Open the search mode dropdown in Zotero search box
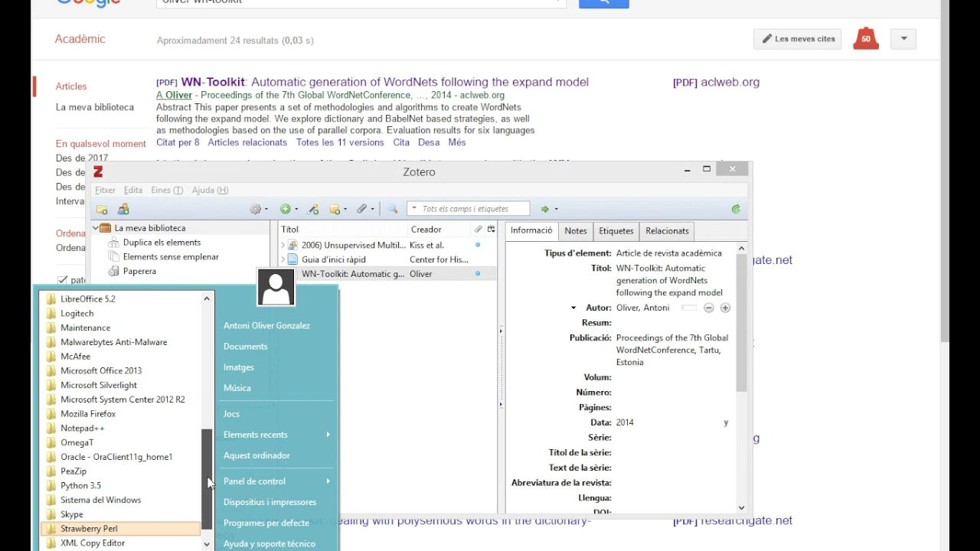Screen dimensions: 980x551 pos(414,209)
